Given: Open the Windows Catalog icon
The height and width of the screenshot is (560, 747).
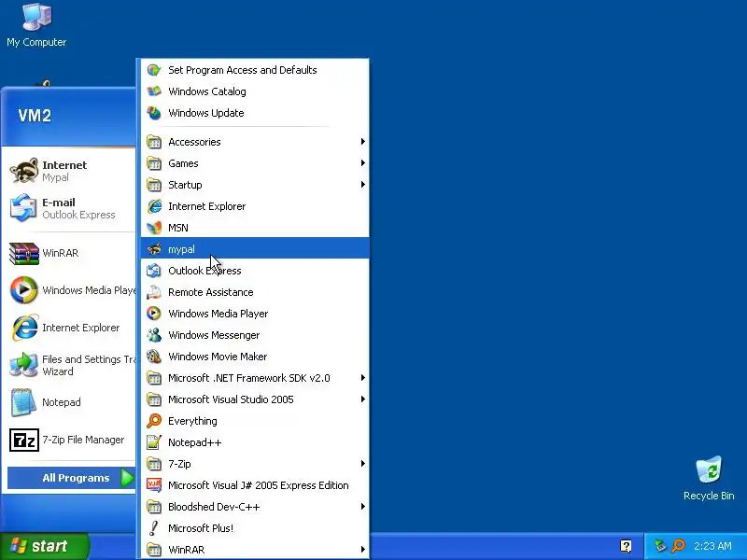Looking at the screenshot, I should tap(154, 91).
